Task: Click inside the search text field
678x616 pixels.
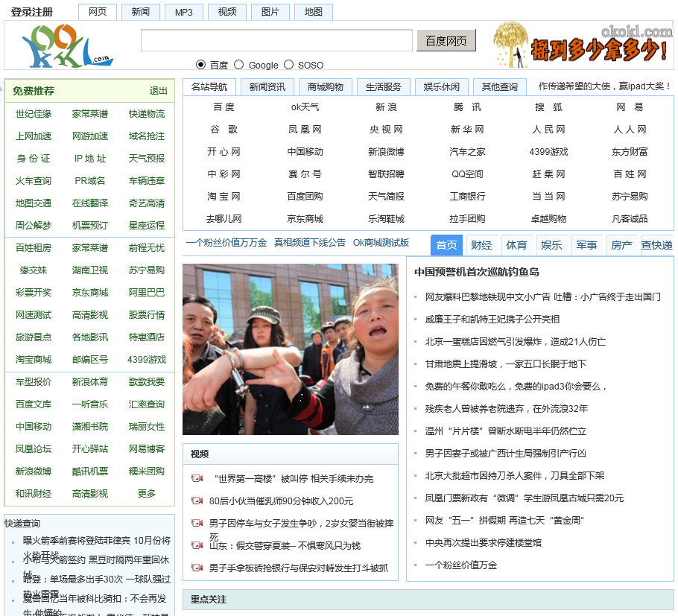Action: 276,41
